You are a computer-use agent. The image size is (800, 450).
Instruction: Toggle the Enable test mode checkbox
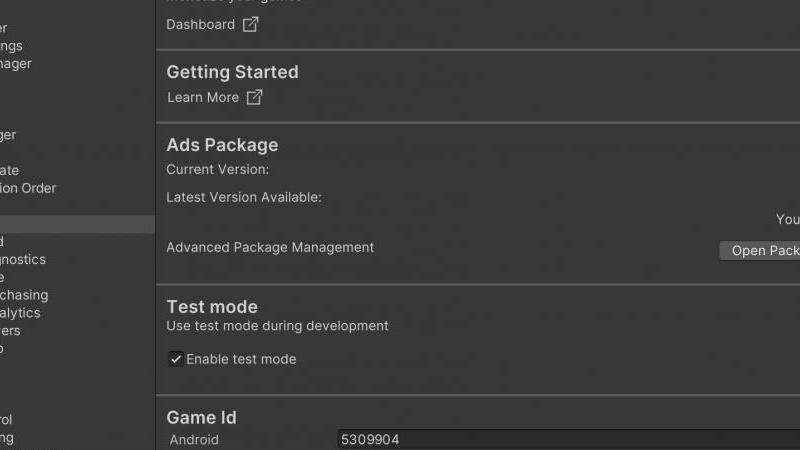tap(176, 359)
